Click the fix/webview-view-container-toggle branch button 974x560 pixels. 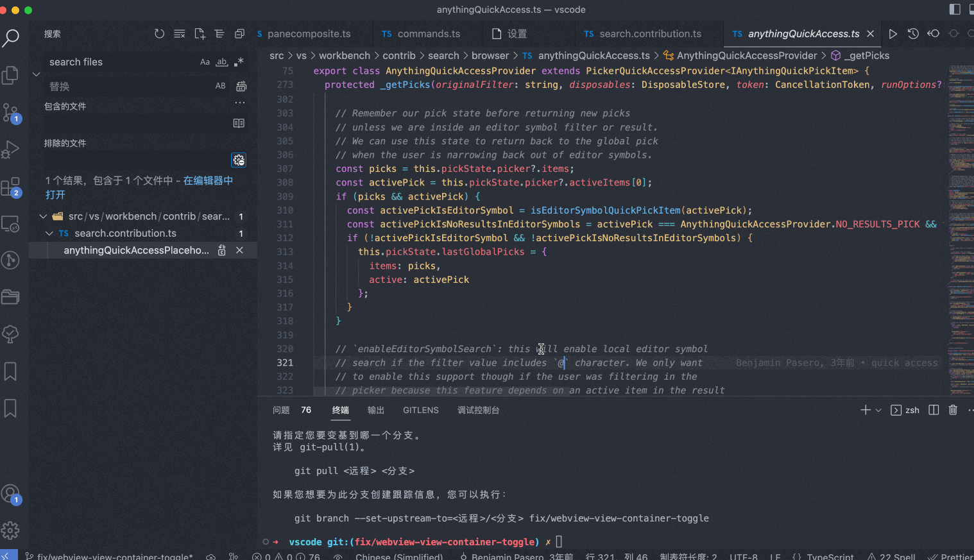click(109, 556)
